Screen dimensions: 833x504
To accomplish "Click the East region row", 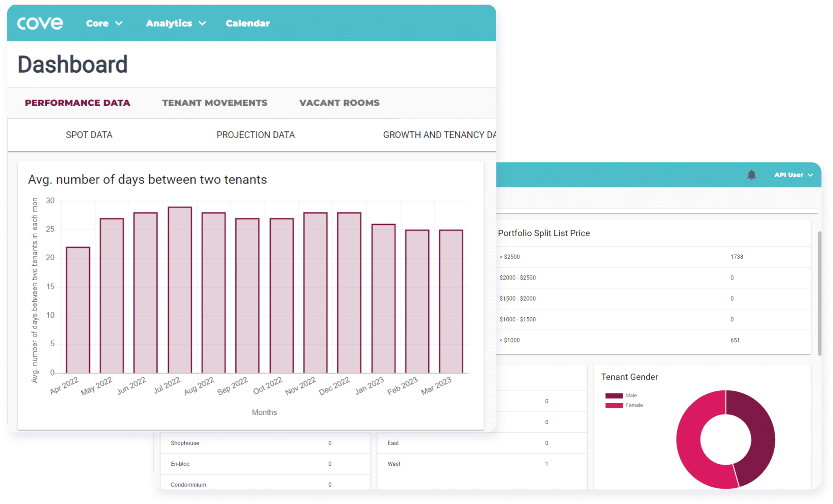I will click(x=482, y=443).
